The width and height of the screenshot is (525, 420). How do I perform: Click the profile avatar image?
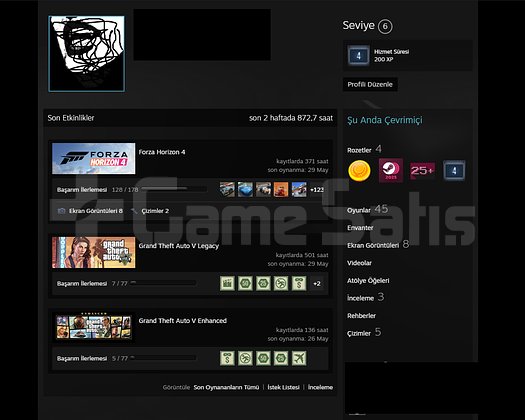coord(87,54)
